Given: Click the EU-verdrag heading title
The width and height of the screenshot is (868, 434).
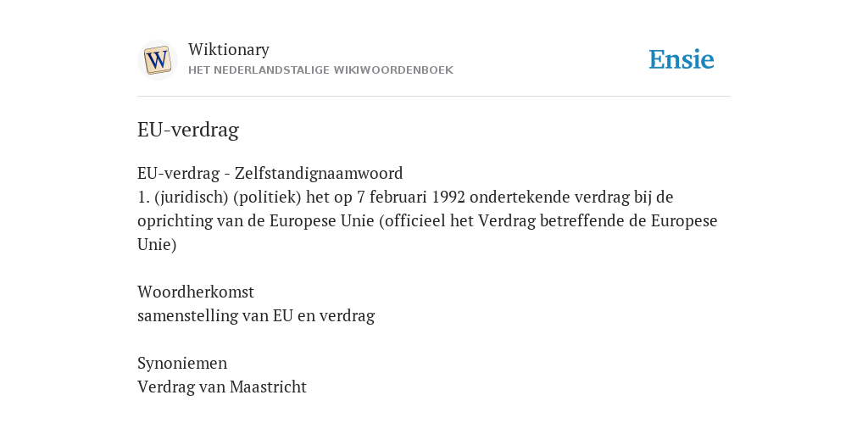Looking at the screenshot, I should pyautogui.click(x=188, y=130).
